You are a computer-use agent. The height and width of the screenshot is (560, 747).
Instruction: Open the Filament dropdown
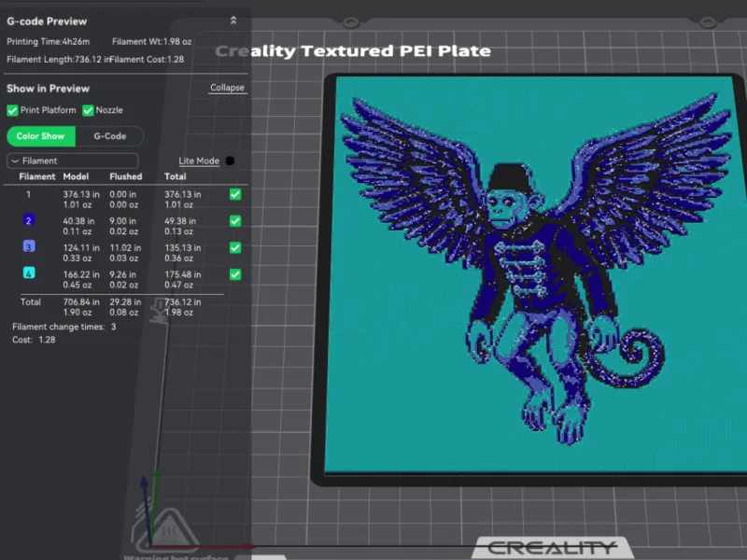point(73,161)
